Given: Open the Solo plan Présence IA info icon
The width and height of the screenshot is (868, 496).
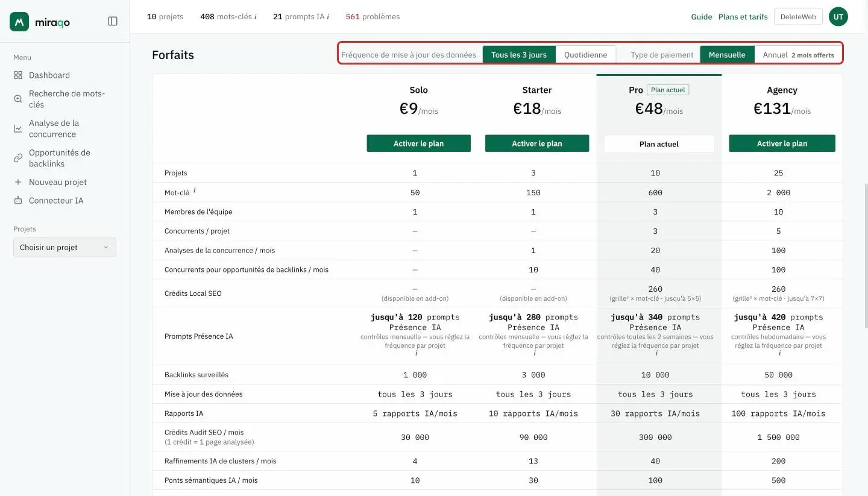Looking at the screenshot, I should (x=416, y=354).
